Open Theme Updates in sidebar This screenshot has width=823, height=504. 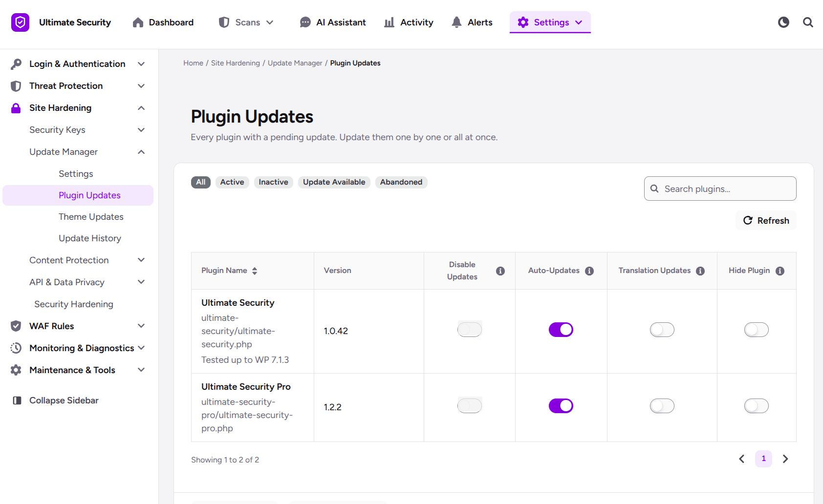coord(91,217)
